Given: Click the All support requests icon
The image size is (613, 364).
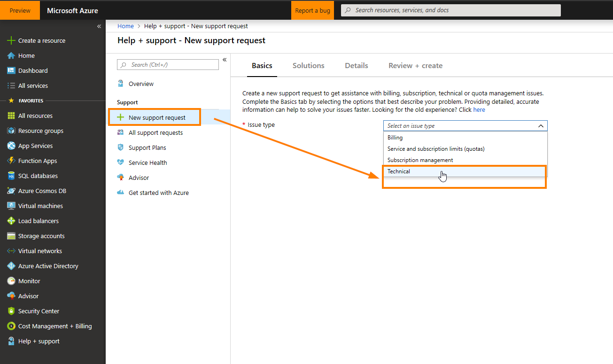Looking at the screenshot, I should click(121, 133).
